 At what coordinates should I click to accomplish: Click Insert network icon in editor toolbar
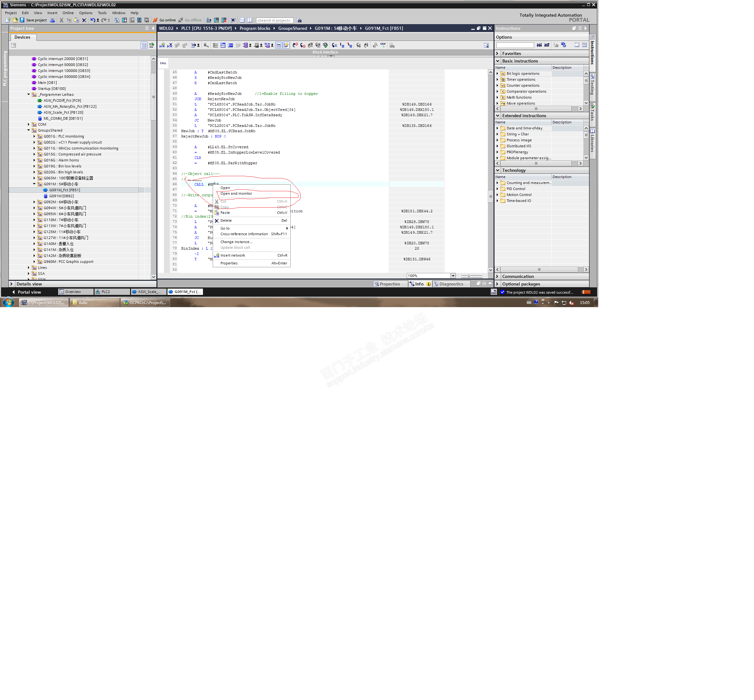(162, 45)
